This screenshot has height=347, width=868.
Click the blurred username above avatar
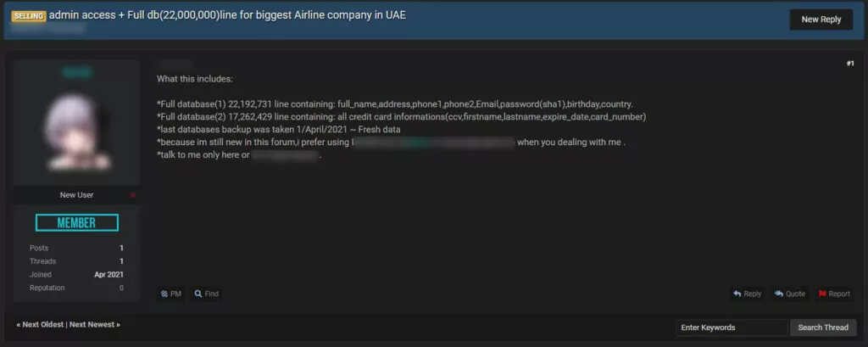(77, 72)
